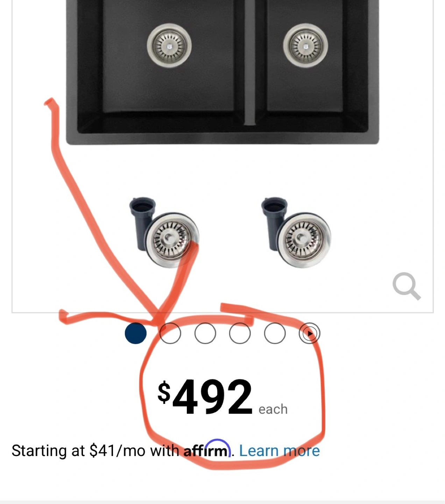Screen dimensions: 445x504
Task: Click the affirm logo
Action: pos(207,449)
